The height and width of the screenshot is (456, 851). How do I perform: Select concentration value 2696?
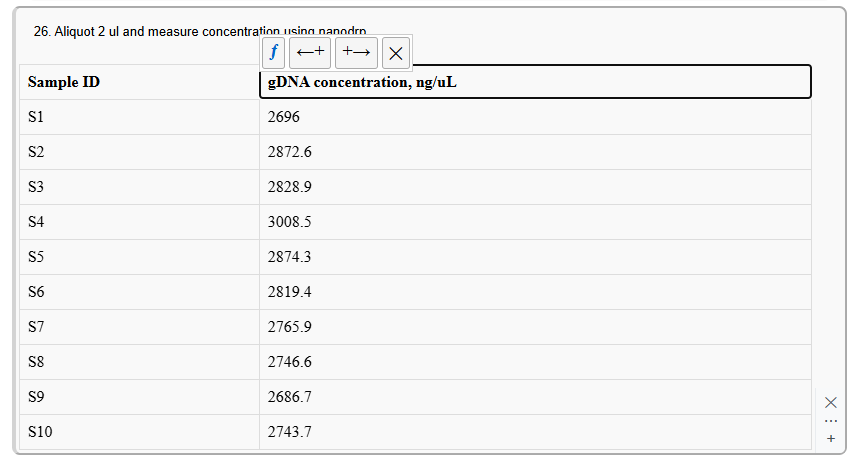[534, 117]
